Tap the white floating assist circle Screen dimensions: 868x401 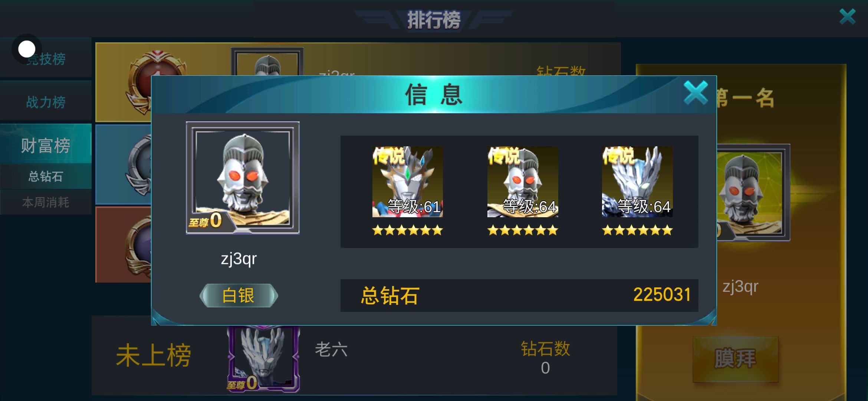tap(27, 49)
